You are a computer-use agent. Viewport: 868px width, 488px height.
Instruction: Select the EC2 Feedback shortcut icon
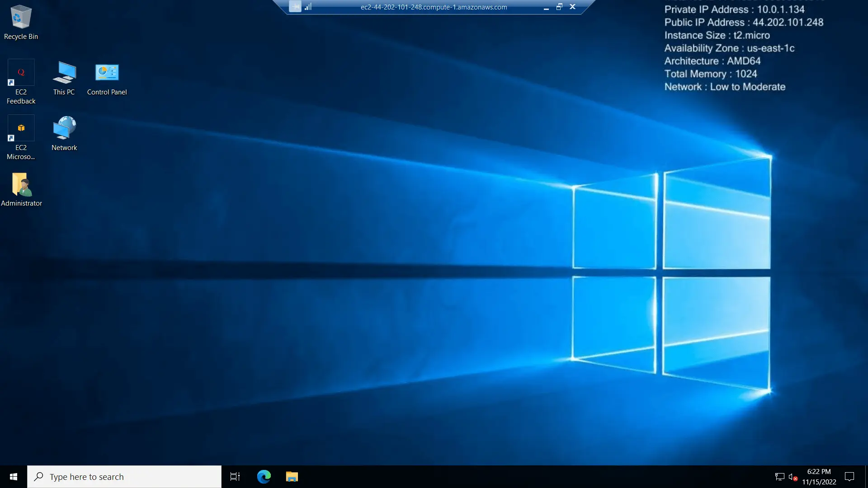click(x=21, y=82)
